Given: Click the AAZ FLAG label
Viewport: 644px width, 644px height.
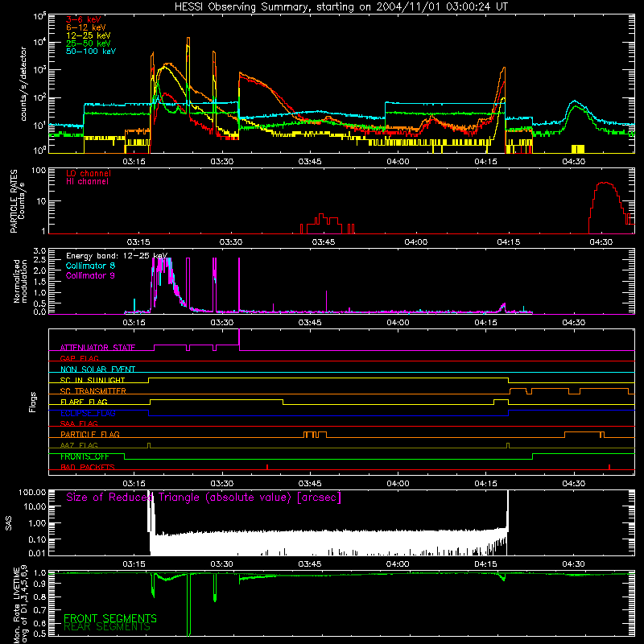Looking at the screenshot, I should (x=79, y=445).
